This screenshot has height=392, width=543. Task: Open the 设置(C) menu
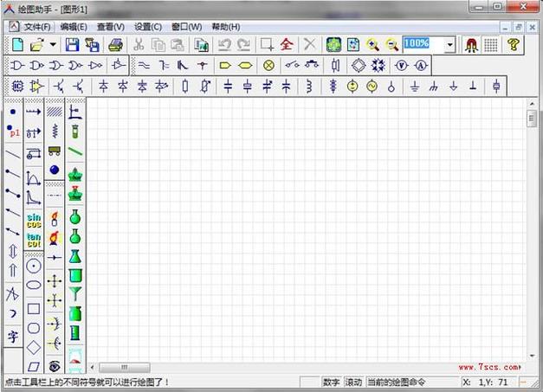coord(148,27)
